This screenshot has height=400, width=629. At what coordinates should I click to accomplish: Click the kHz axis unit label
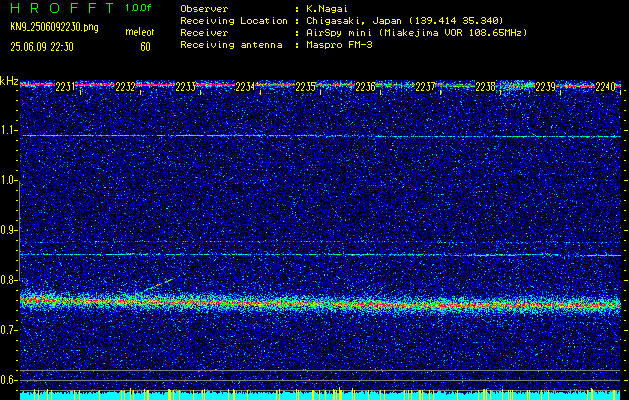(9, 81)
